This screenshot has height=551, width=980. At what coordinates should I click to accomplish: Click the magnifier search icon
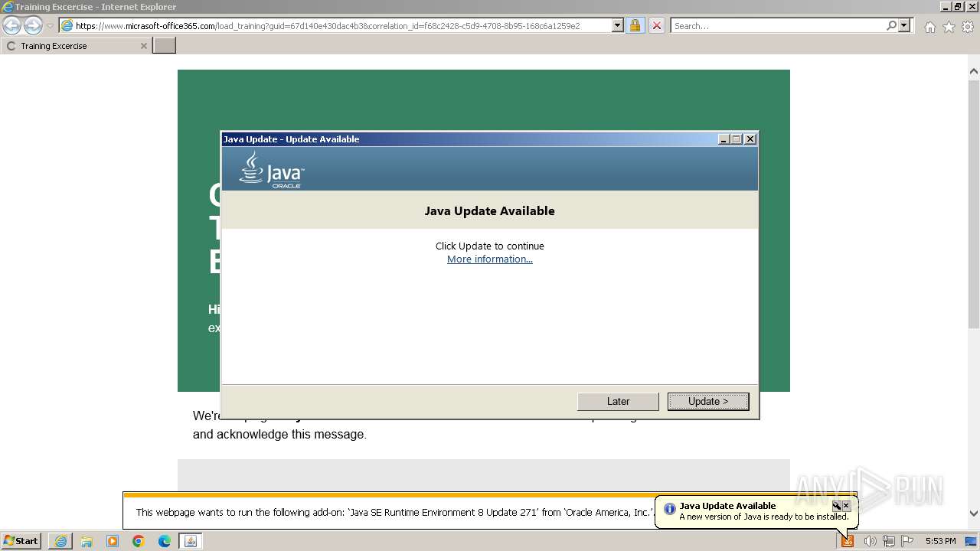[x=891, y=25]
